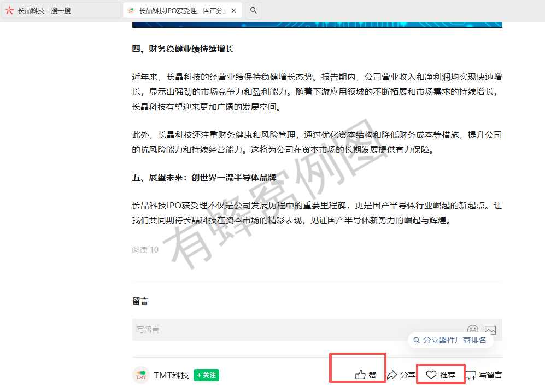The image size is (545, 392).
Task: Click heading 五、展望未来:创世界一流半导体品牌
Action: pyautogui.click(x=204, y=178)
